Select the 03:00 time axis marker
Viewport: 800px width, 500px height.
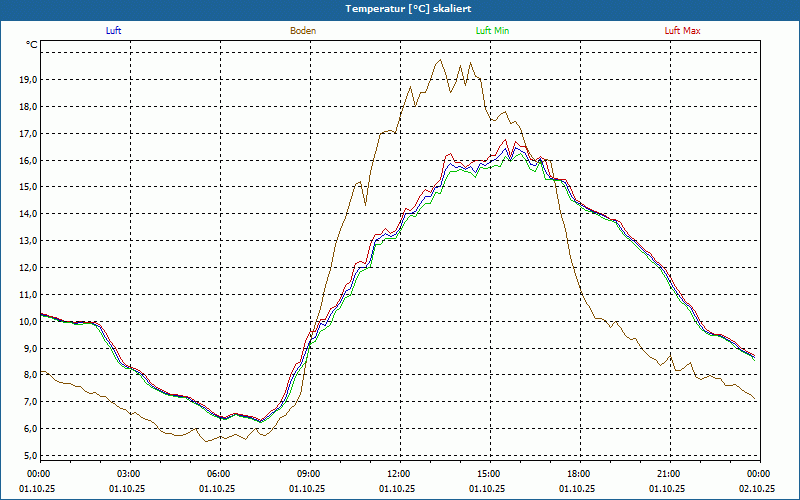pyautogui.click(x=129, y=473)
